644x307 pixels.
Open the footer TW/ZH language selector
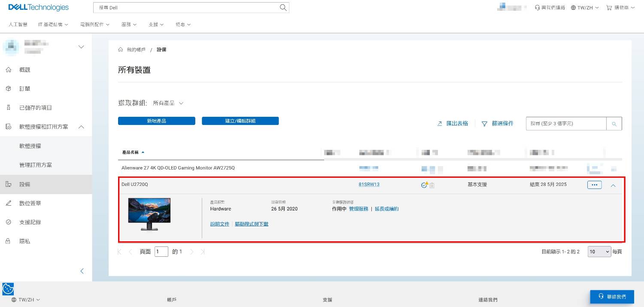coord(26,300)
